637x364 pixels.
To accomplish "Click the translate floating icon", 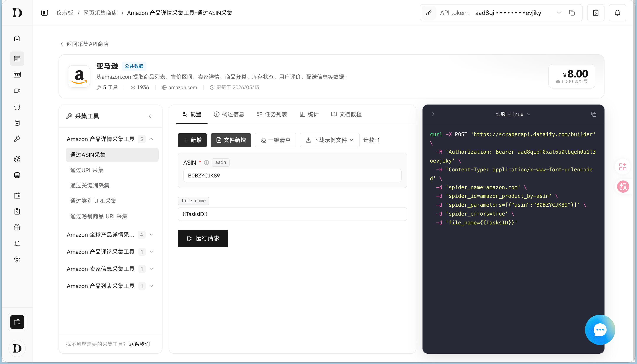I will (x=623, y=187).
